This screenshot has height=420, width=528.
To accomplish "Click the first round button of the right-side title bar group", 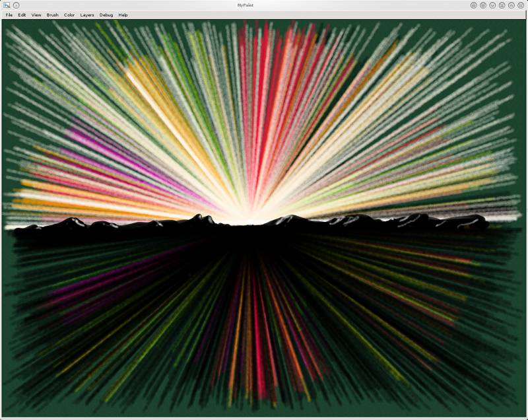I will (x=474, y=5).
